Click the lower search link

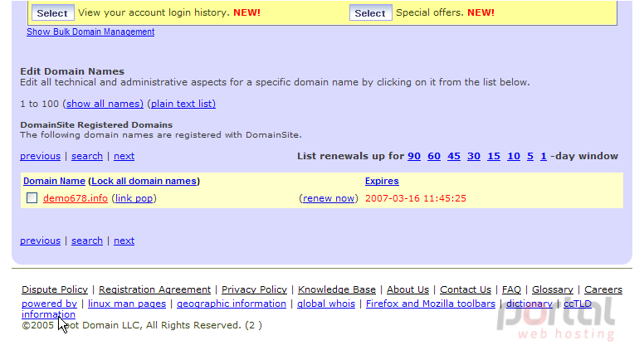coord(87,241)
